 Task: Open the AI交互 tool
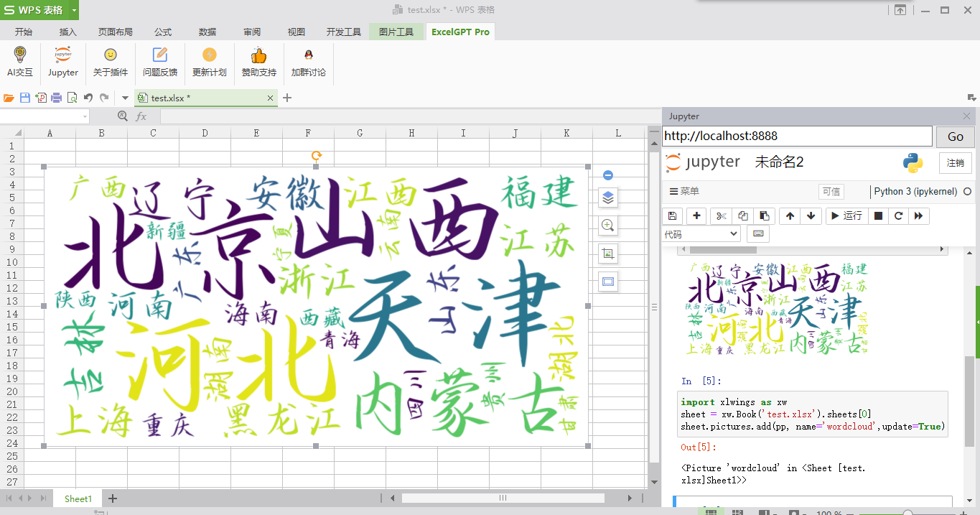tap(20, 62)
